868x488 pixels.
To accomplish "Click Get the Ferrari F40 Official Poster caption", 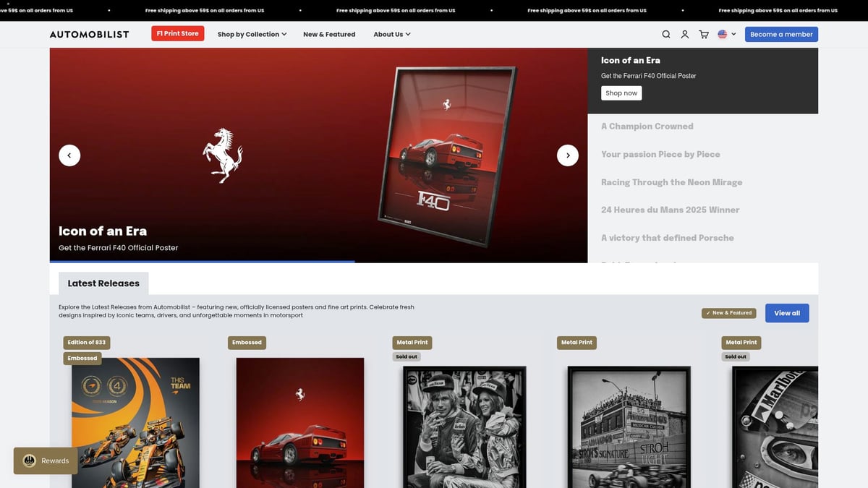I will coord(119,248).
